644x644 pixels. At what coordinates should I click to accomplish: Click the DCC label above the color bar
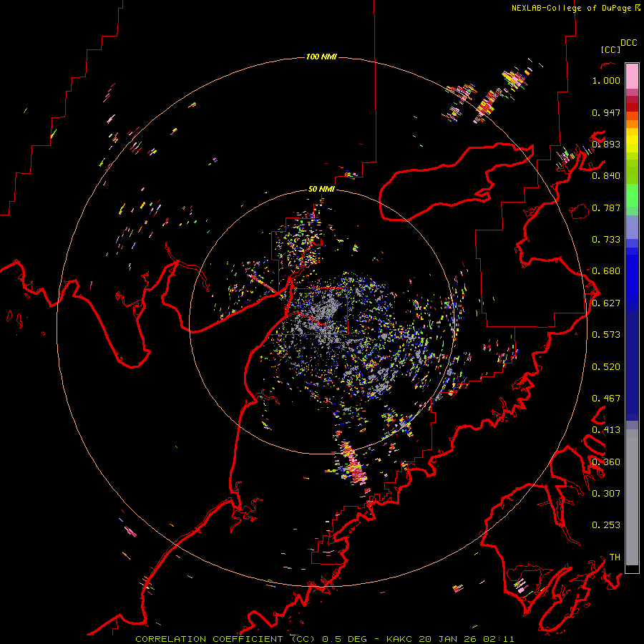[x=629, y=43]
